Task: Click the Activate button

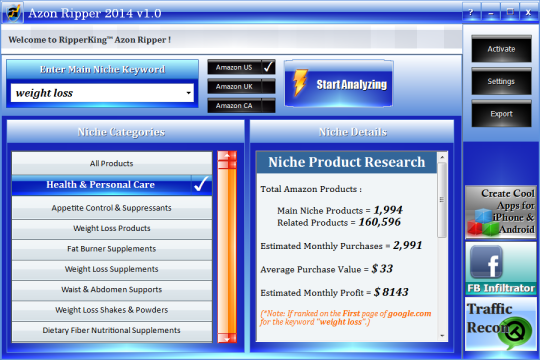Action: pyautogui.click(x=501, y=49)
